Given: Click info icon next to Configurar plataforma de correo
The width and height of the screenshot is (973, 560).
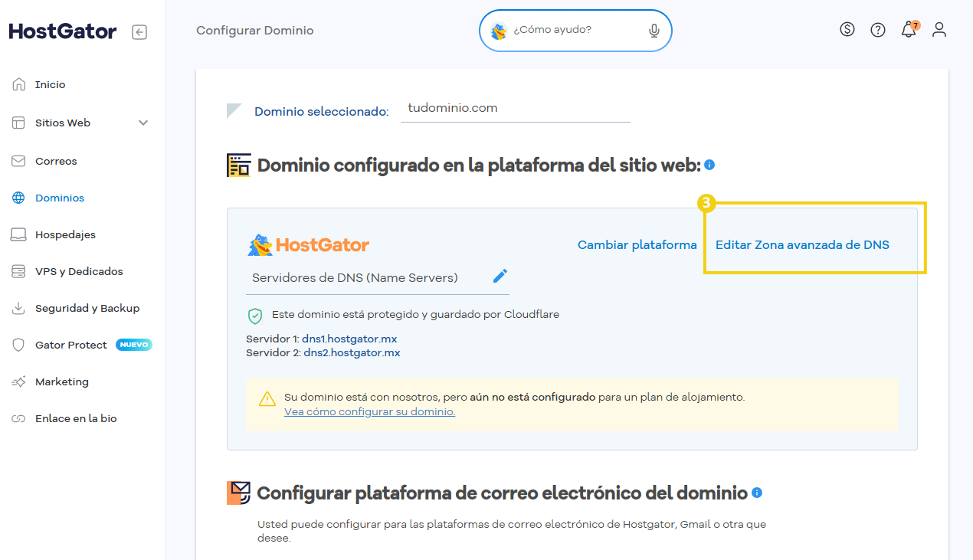Looking at the screenshot, I should (x=757, y=493).
